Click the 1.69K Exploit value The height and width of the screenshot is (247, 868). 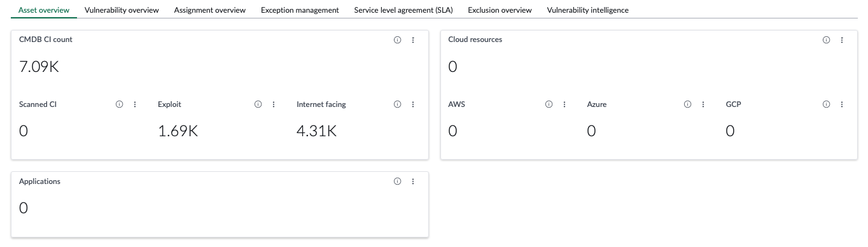178,131
